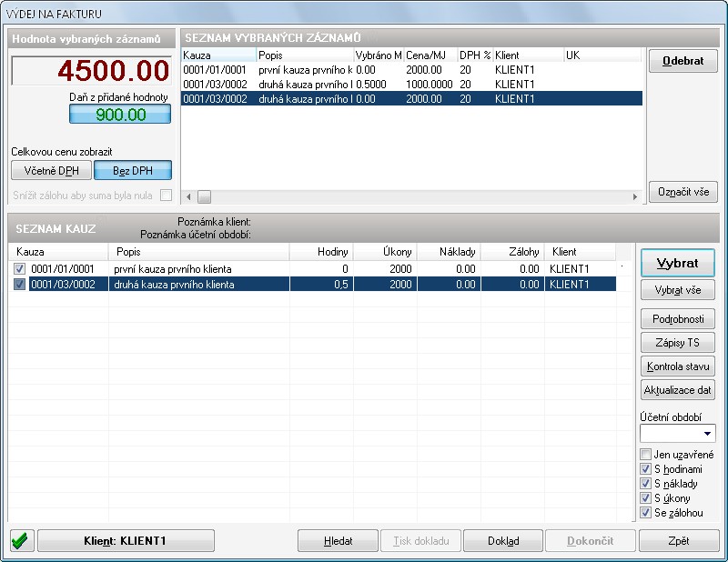Sort case list by Zálohy column
This screenshot has width=728, height=562.
pyautogui.click(x=512, y=252)
